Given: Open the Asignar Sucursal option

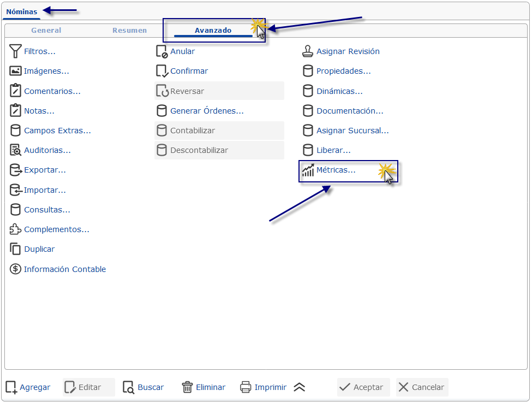Looking at the screenshot, I should pyautogui.click(x=352, y=131).
